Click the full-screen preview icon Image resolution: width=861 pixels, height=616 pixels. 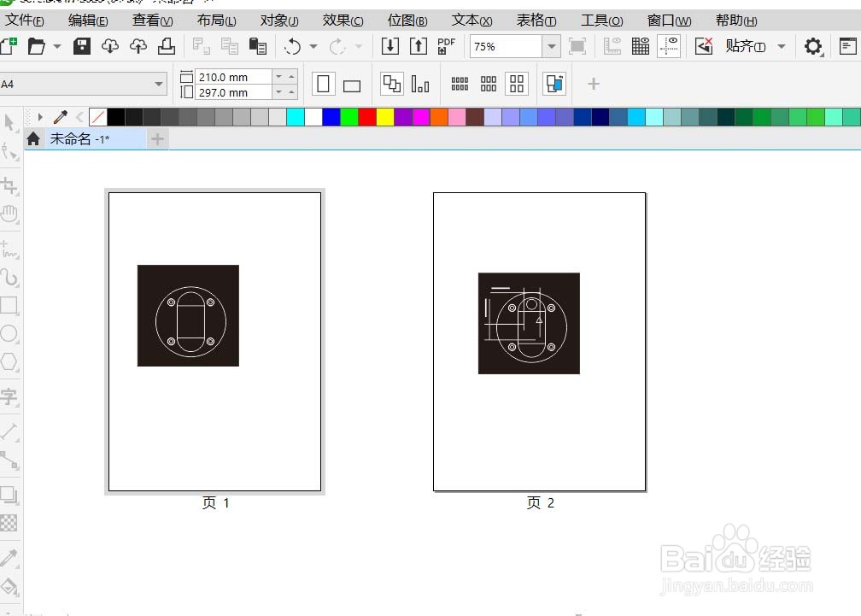coord(577,46)
